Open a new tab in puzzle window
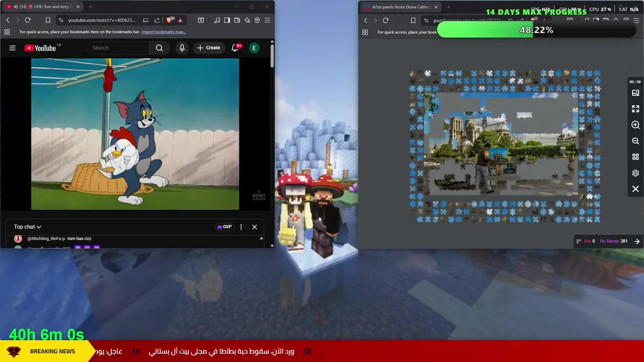 [448, 7]
